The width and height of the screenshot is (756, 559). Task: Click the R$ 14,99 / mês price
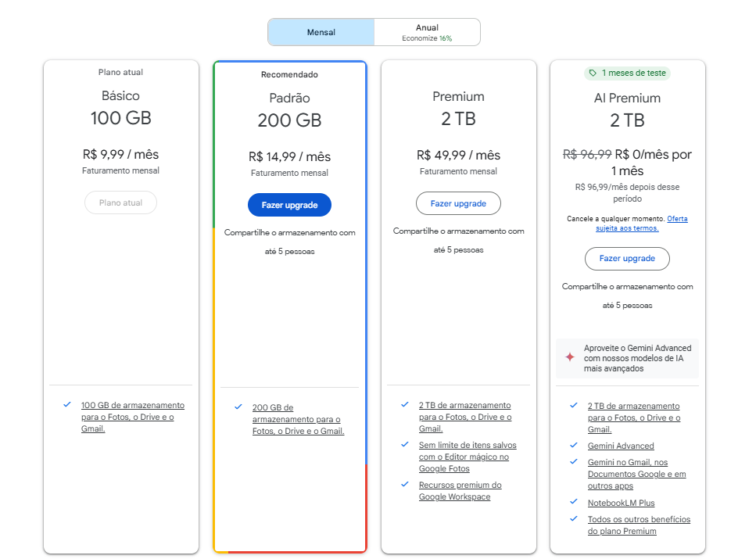pos(289,156)
